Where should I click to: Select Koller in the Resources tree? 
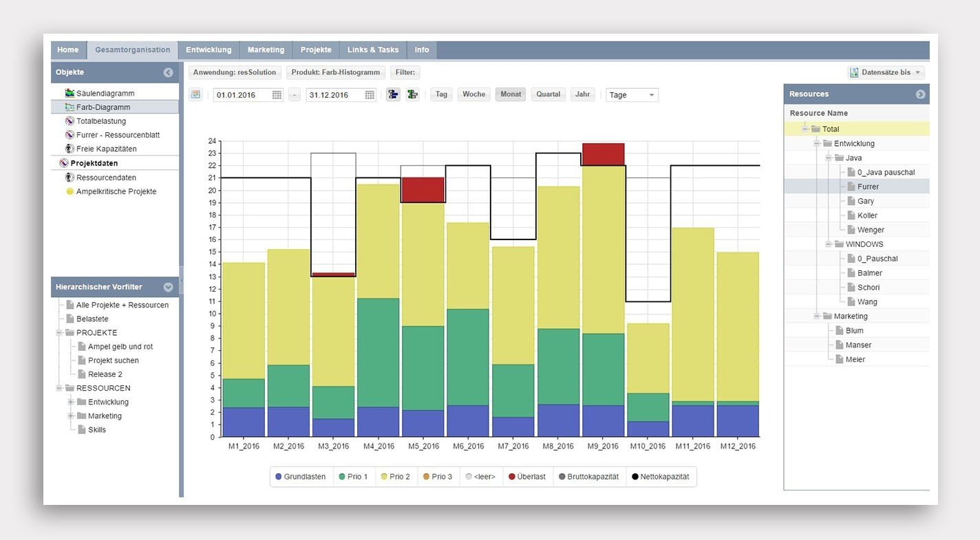(867, 215)
